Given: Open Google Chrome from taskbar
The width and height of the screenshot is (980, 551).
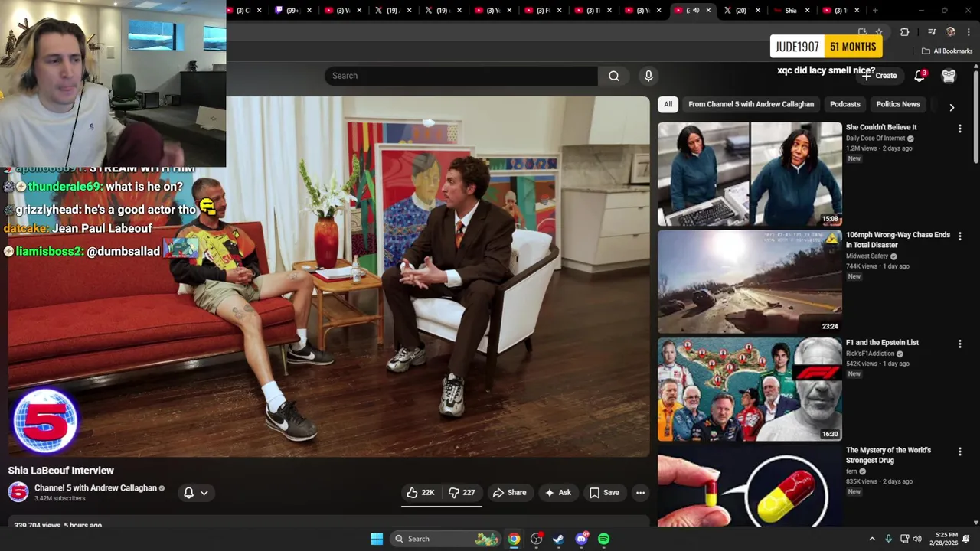Looking at the screenshot, I should tap(514, 539).
